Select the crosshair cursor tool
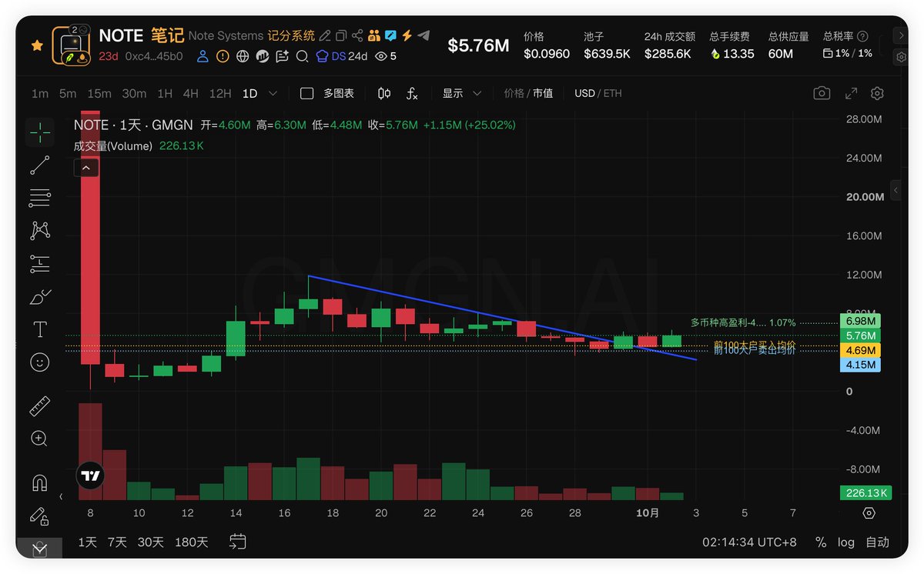The width and height of the screenshot is (924, 574). tap(40, 132)
